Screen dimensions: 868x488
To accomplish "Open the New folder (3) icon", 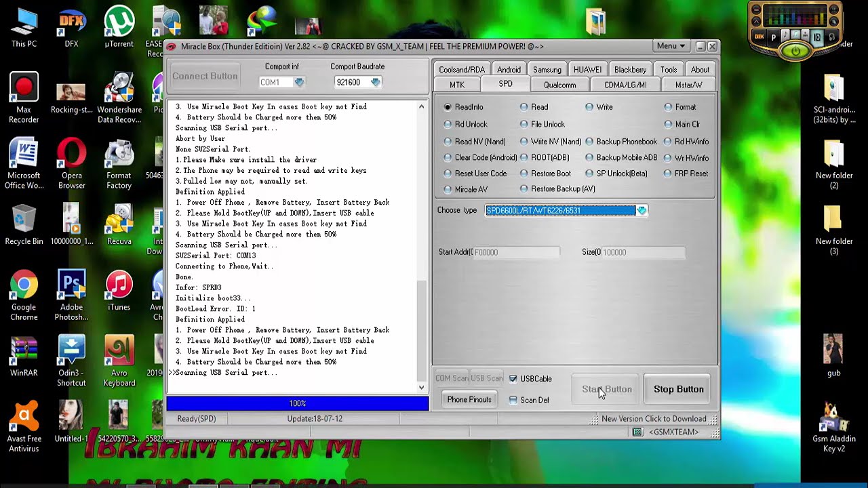I will coord(833,230).
